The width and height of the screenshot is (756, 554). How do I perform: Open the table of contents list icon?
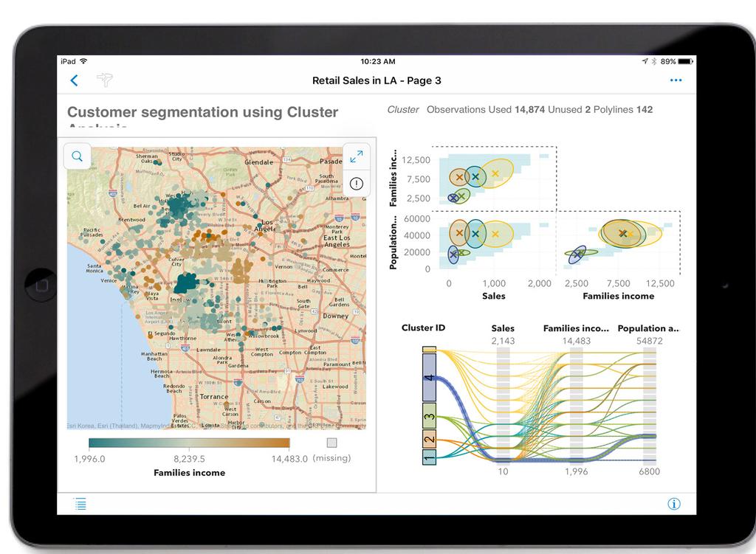point(80,504)
